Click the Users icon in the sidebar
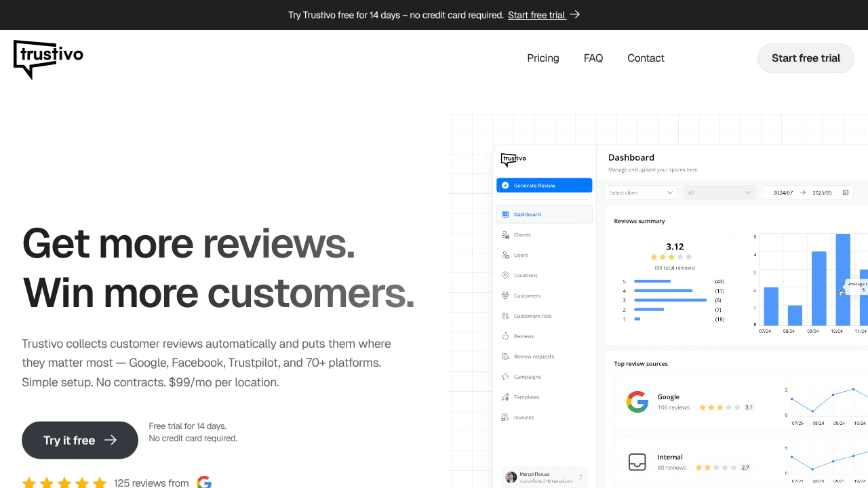 [x=505, y=255]
